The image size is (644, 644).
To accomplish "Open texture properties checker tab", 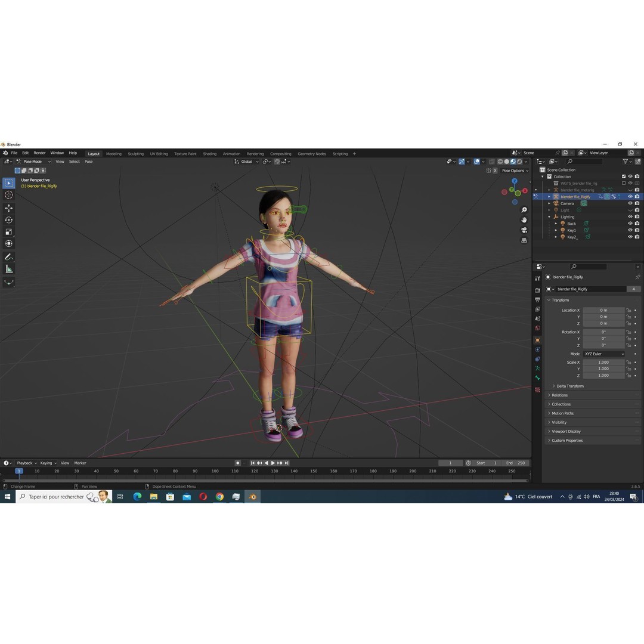I will pos(537,390).
